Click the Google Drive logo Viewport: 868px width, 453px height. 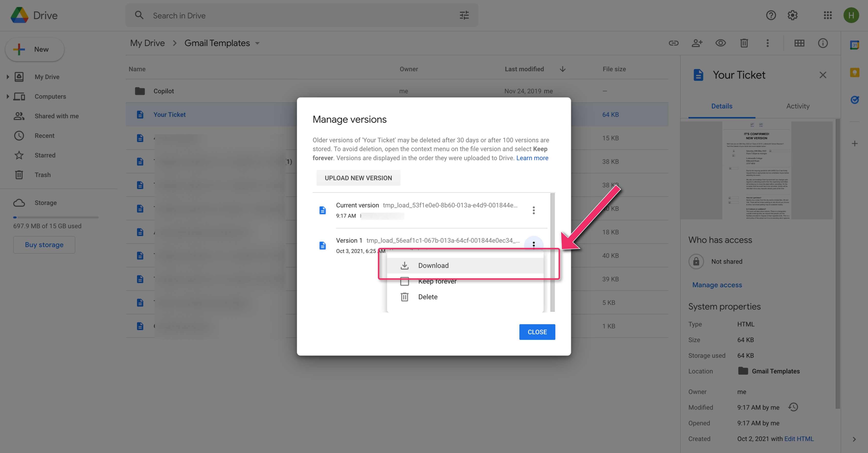click(20, 15)
